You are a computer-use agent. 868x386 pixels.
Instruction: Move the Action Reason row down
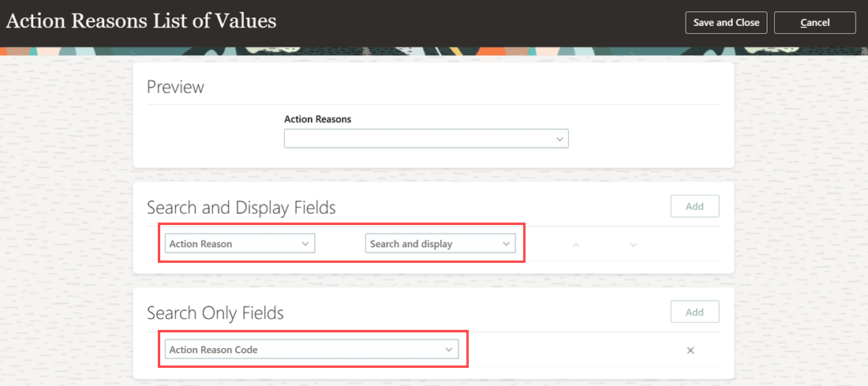coord(633,245)
